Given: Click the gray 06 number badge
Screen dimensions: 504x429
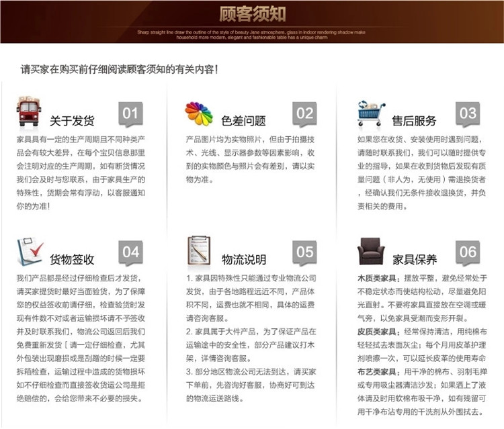Looking at the screenshot, I should tap(468, 253).
